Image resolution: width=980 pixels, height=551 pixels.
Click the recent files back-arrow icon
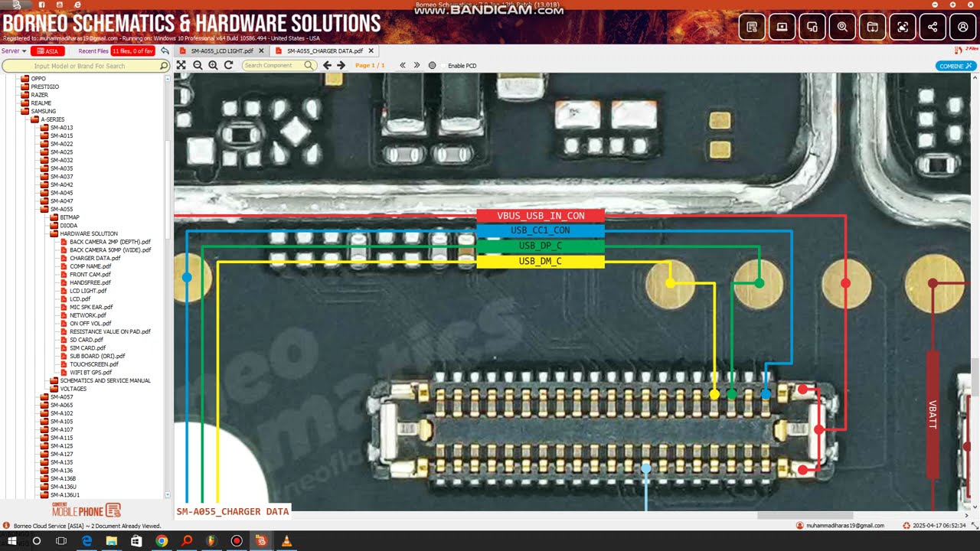[x=165, y=51]
